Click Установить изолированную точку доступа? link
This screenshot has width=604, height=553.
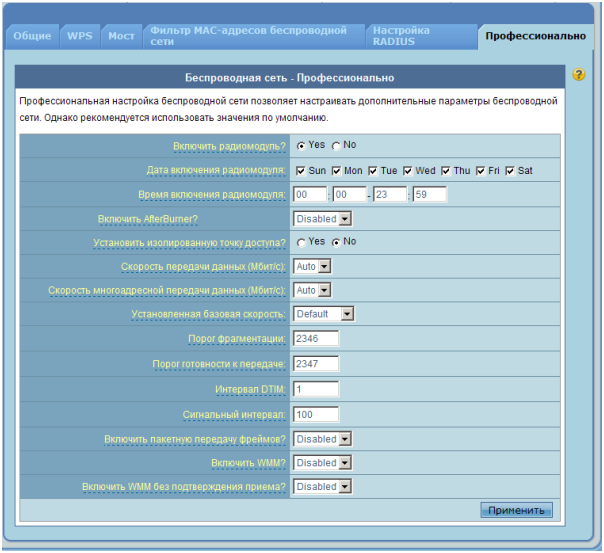pos(189,243)
